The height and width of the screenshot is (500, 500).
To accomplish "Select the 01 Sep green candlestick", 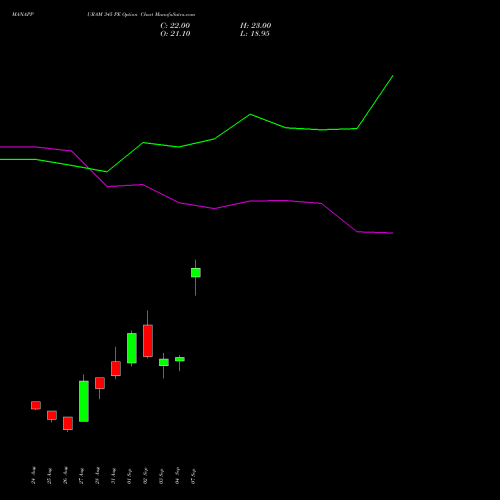I will pyautogui.click(x=132, y=348).
